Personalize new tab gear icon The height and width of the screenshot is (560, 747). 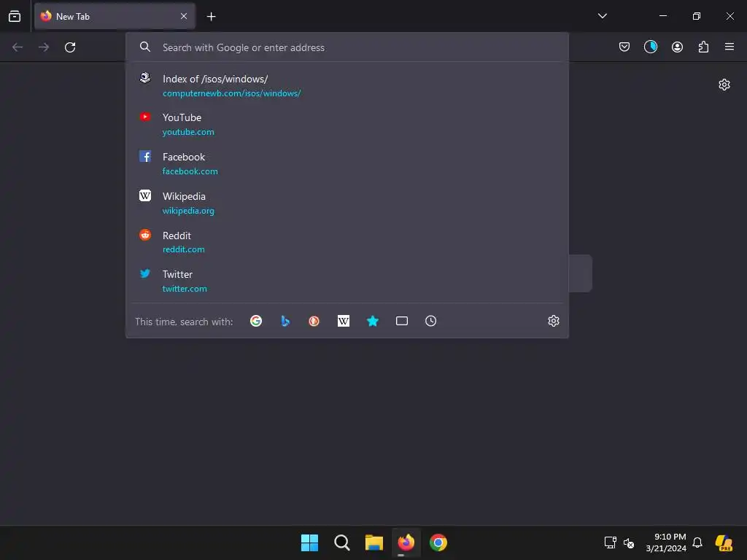(x=724, y=85)
